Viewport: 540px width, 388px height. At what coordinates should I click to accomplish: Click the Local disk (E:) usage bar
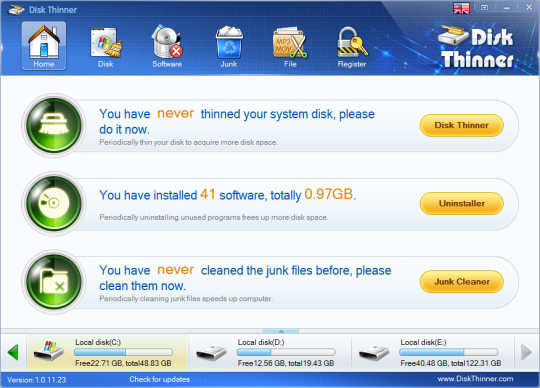click(x=448, y=352)
